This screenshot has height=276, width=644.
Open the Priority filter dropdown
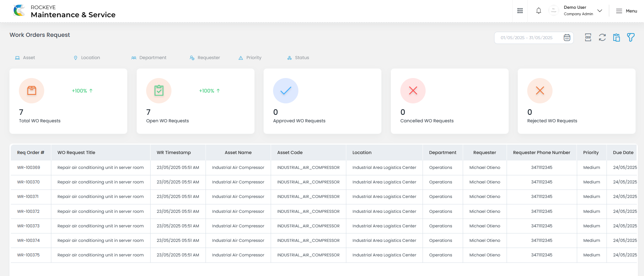pos(250,58)
